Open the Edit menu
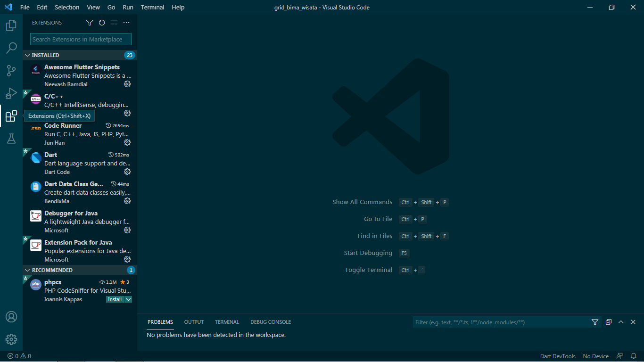The image size is (644, 362). click(x=42, y=7)
